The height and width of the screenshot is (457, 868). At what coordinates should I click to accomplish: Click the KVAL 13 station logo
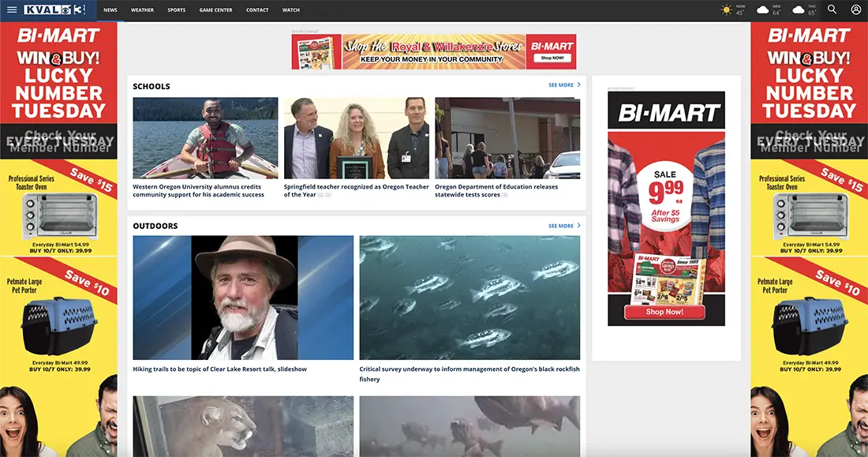tap(54, 10)
